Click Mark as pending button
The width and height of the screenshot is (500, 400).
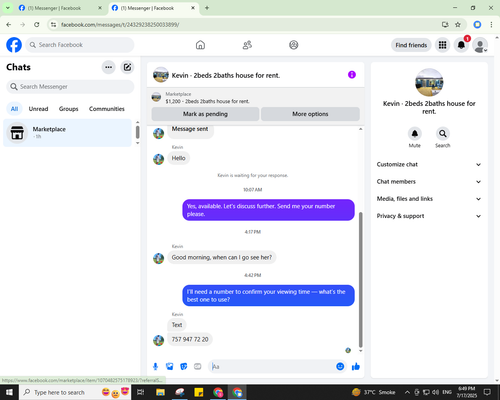[205, 114]
